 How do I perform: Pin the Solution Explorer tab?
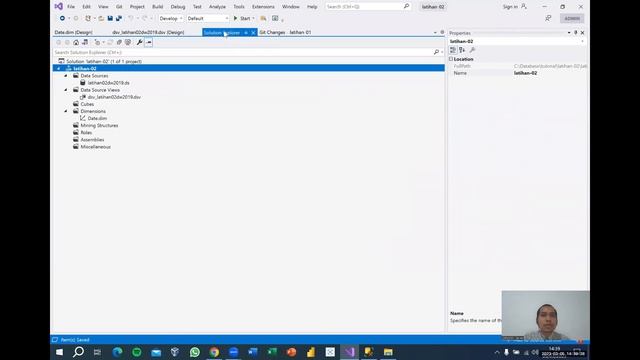click(x=246, y=33)
